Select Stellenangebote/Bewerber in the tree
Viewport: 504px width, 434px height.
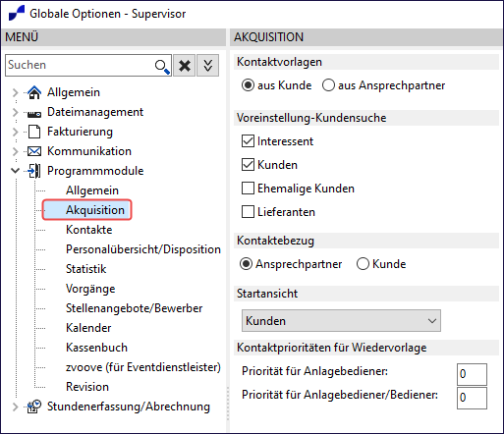click(135, 308)
